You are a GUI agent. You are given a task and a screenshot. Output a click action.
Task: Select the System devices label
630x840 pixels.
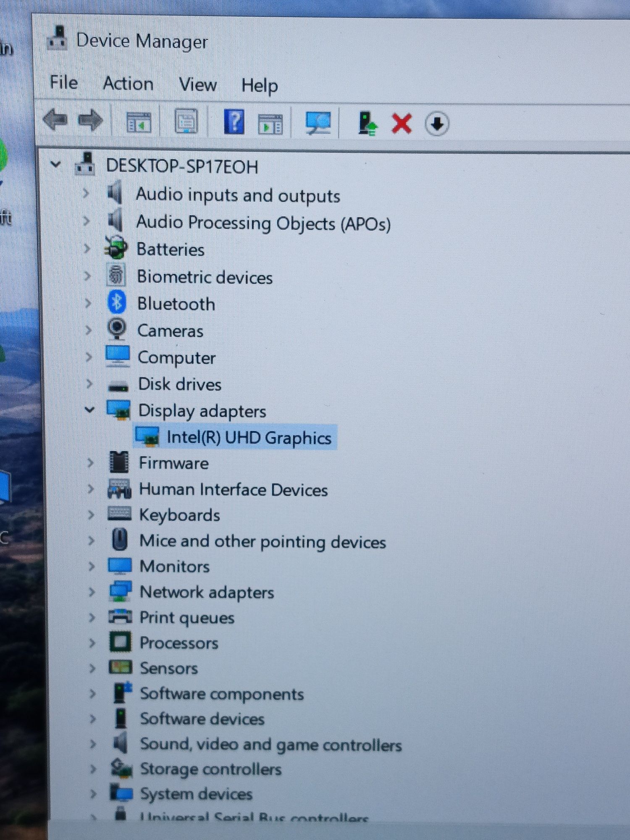tap(196, 794)
